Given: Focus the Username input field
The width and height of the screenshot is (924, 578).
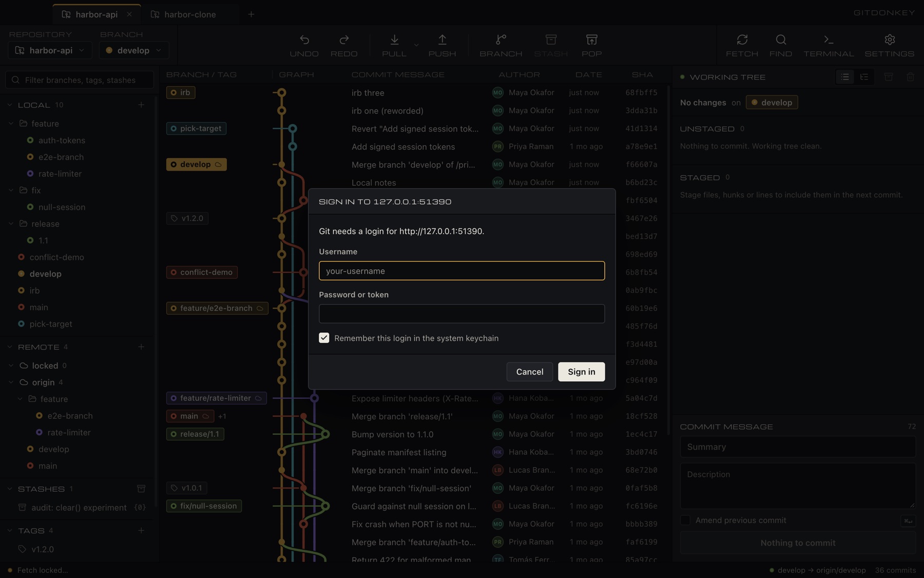Looking at the screenshot, I should pos(461,271).
